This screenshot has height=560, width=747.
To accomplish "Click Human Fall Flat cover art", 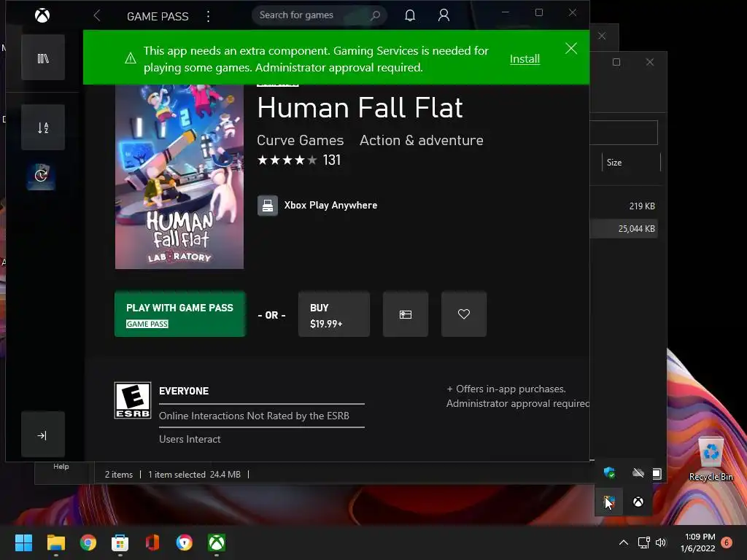I will point(179,176).
